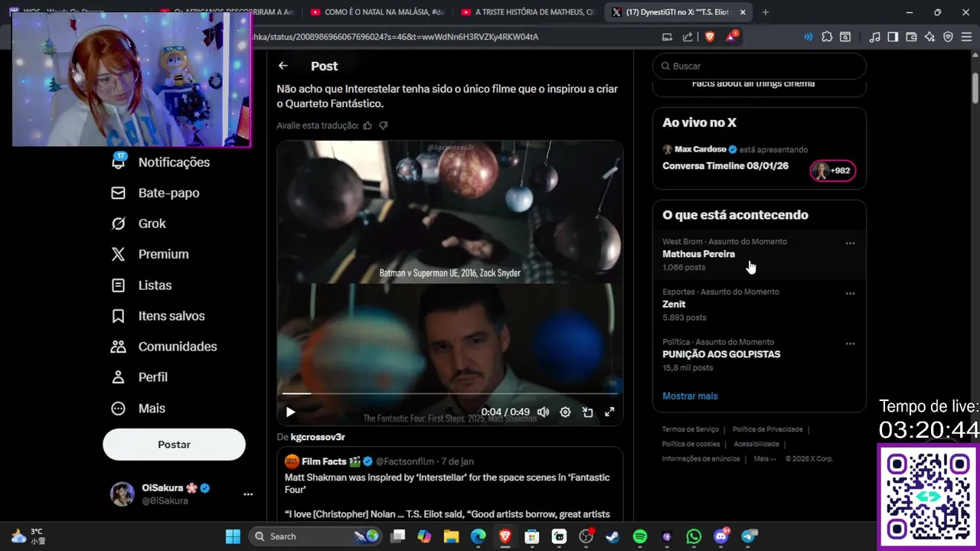Open the browser Extensions puzzle icon

pyautogui.click(x=827, y=37)
